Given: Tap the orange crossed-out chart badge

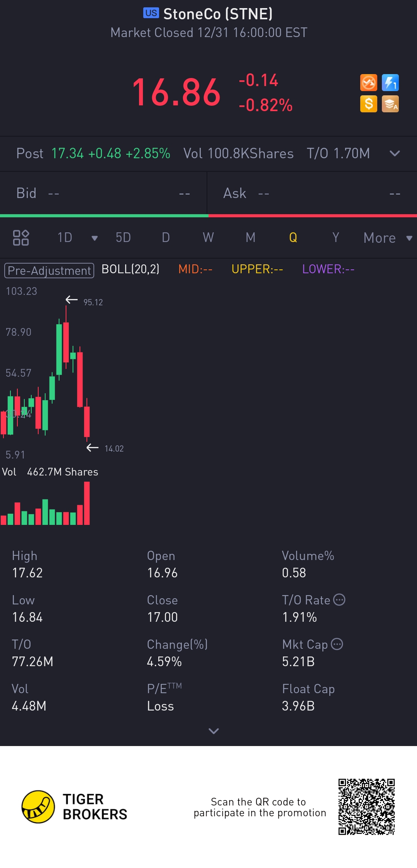Looking at the screenshot, I should pyautogui.click(x=368, y=83).
